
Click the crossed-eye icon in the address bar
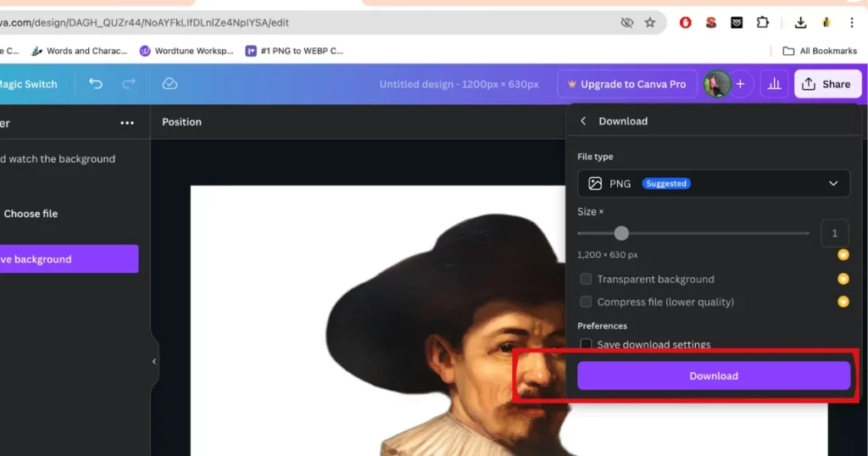click(626, 23)
